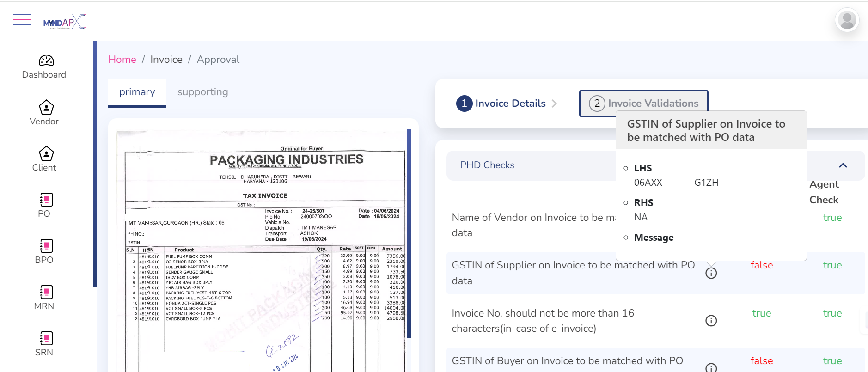Open the SRN sidebar icon
Screen dimensions: 868x372
click(46, 338)
